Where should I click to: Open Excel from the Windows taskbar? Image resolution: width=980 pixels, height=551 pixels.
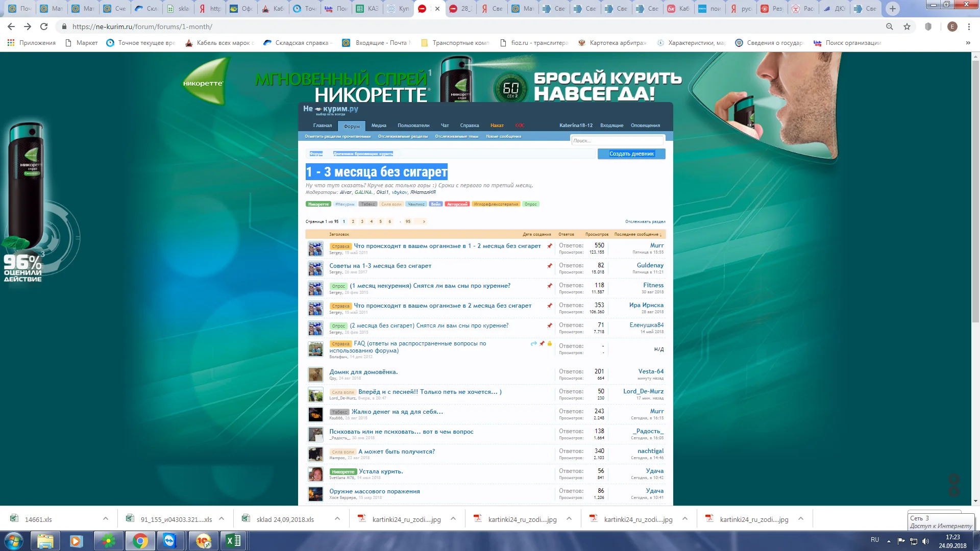pos(233,541)
